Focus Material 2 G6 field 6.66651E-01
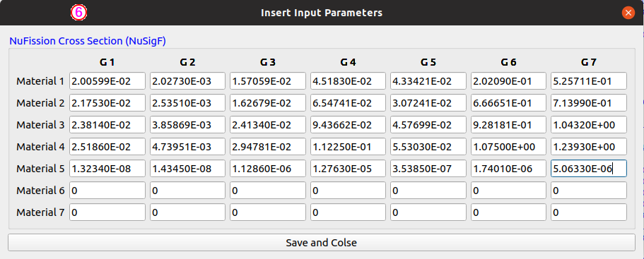This screenshot has width=644, height=259. point(508,103)
